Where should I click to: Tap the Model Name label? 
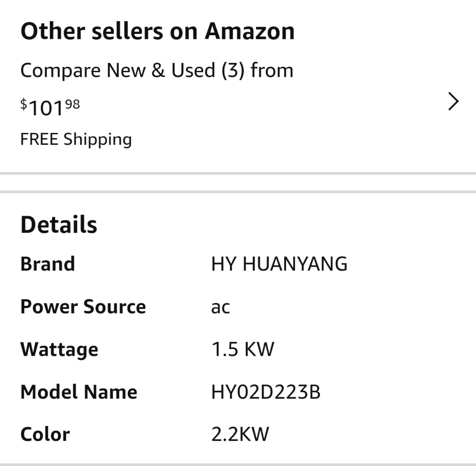pyautogui.click(x=79, y=392)
